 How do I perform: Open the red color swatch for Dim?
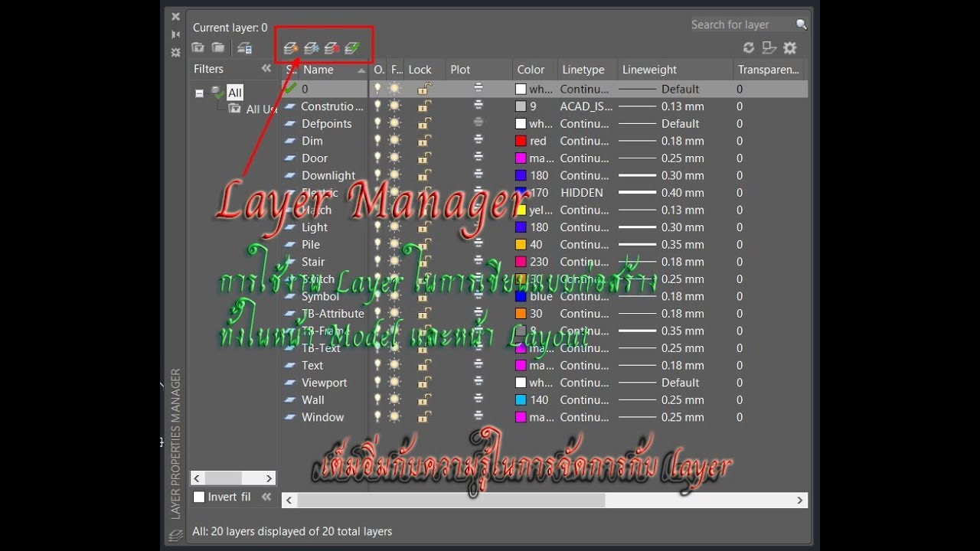(x=521, y=141)
